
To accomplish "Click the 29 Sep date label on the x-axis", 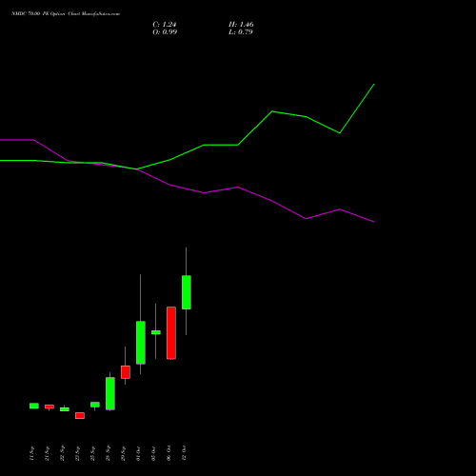I will click(x=123, y=453).
